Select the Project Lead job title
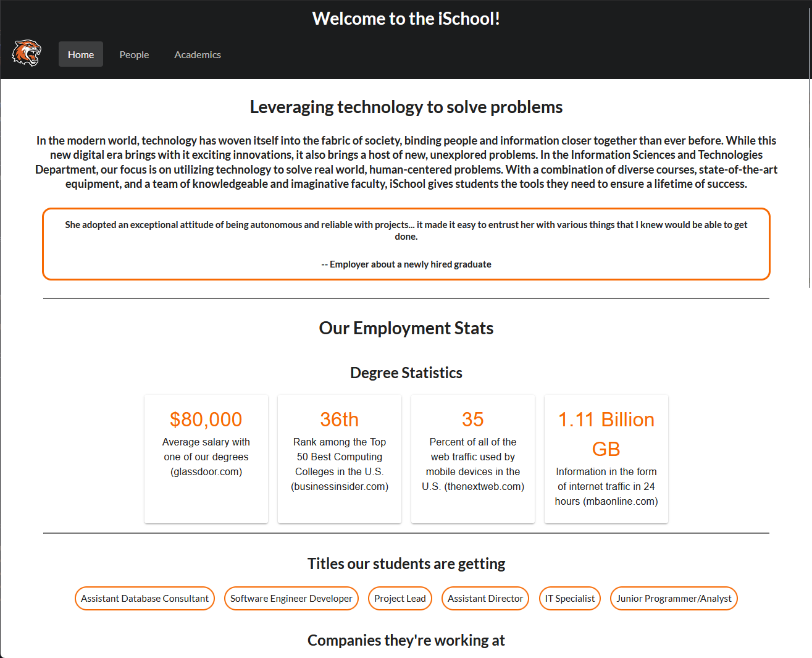Image resolution: width=812 pixels, height=658 pixels. tap(400, 598)
